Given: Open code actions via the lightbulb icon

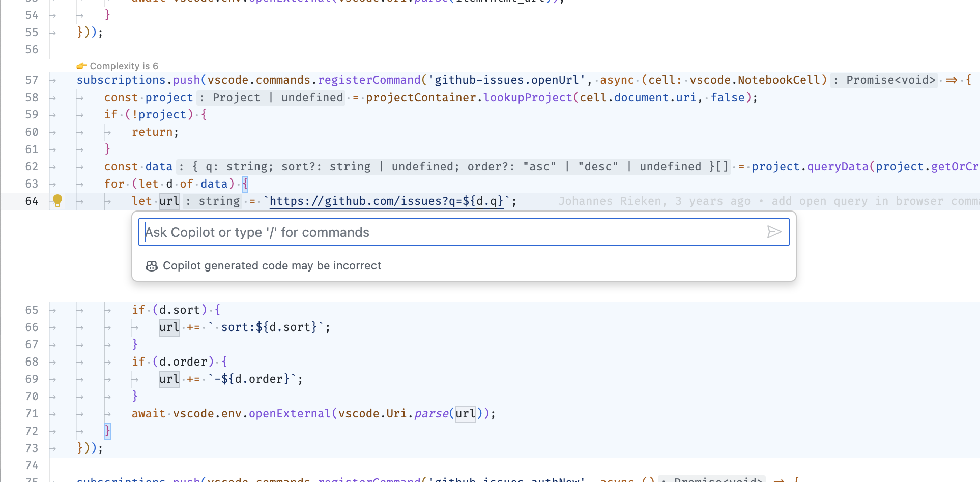Looking at the screenshot, I should (57, 201).
